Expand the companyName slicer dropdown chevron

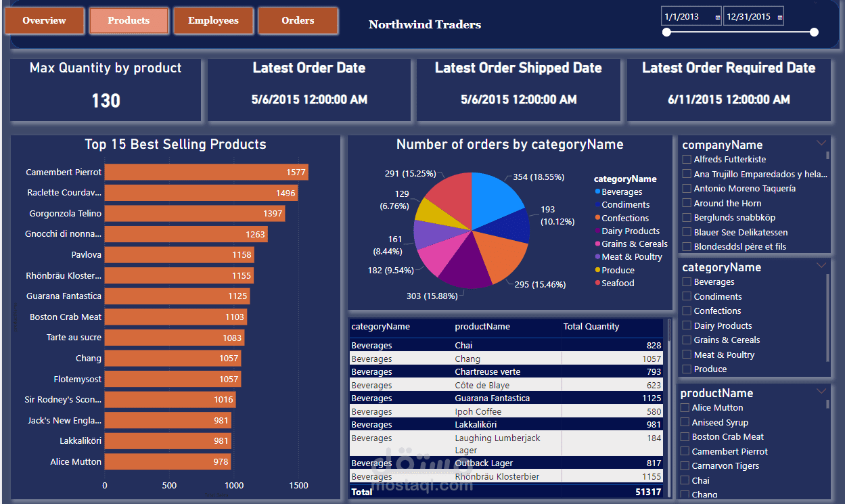click(x=821, y=143)
